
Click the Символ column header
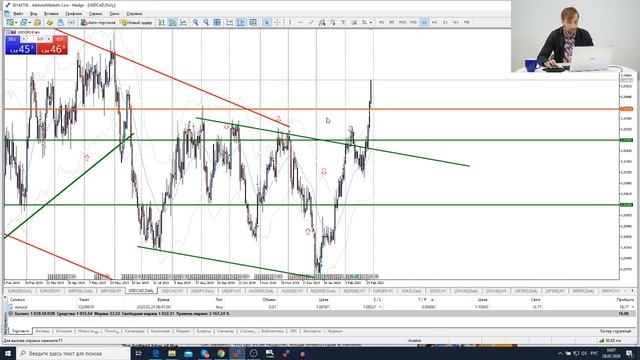pyautogui.click(x=18, y=300)
